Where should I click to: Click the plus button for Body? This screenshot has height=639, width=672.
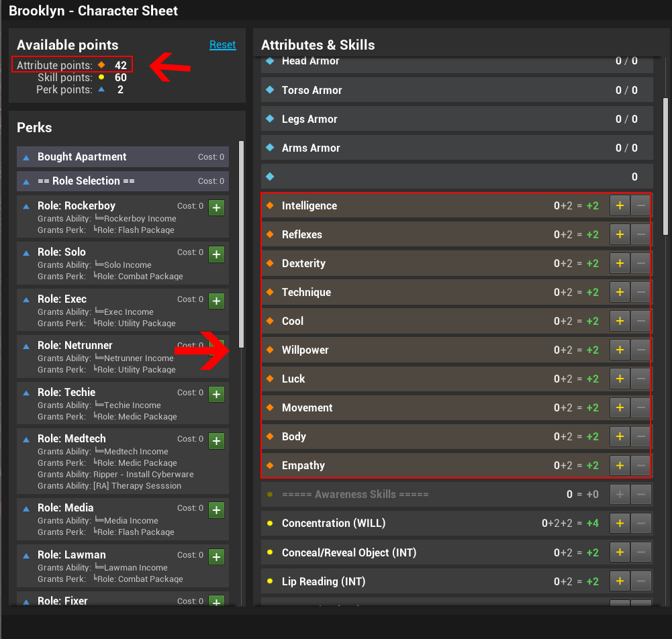(619, 437)
